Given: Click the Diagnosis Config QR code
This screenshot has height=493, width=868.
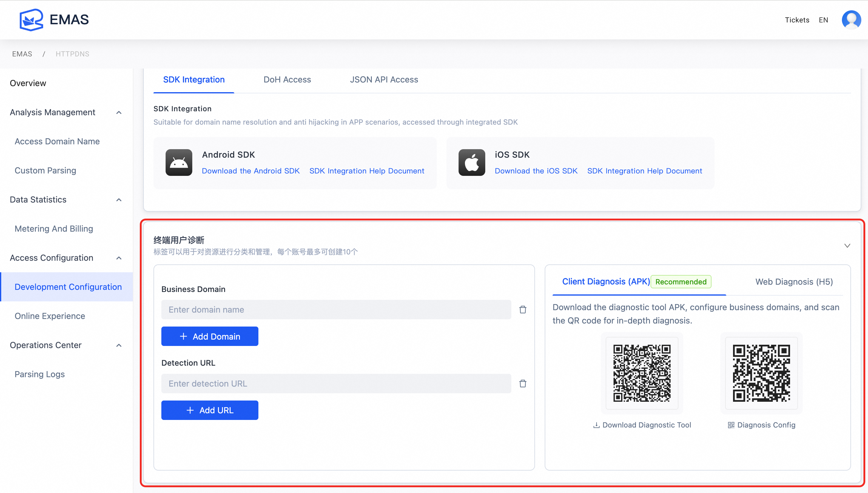Looking at the screenshot, I should pyautogui.click(x=761, y=373).
